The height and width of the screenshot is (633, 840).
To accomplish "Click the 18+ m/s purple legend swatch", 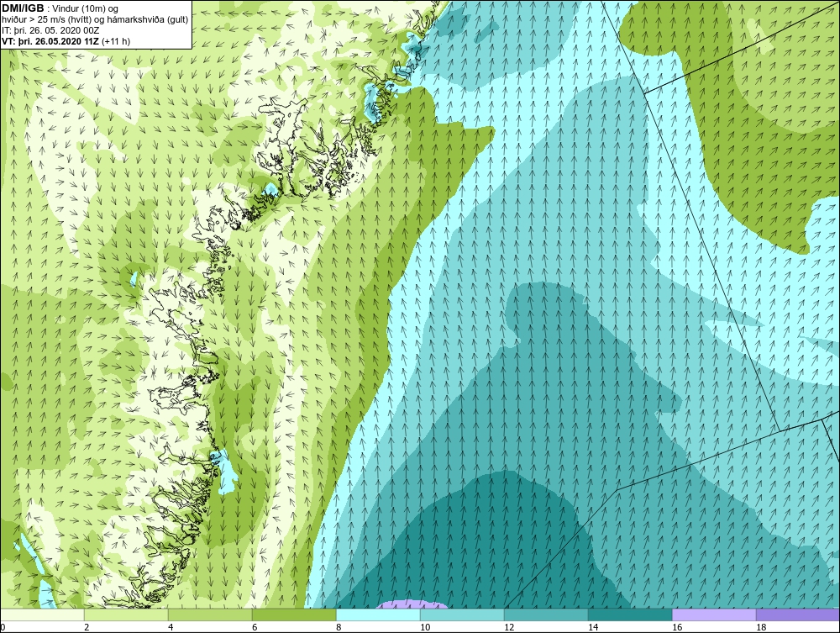I will pyautogui.click(x=798, y=615).
